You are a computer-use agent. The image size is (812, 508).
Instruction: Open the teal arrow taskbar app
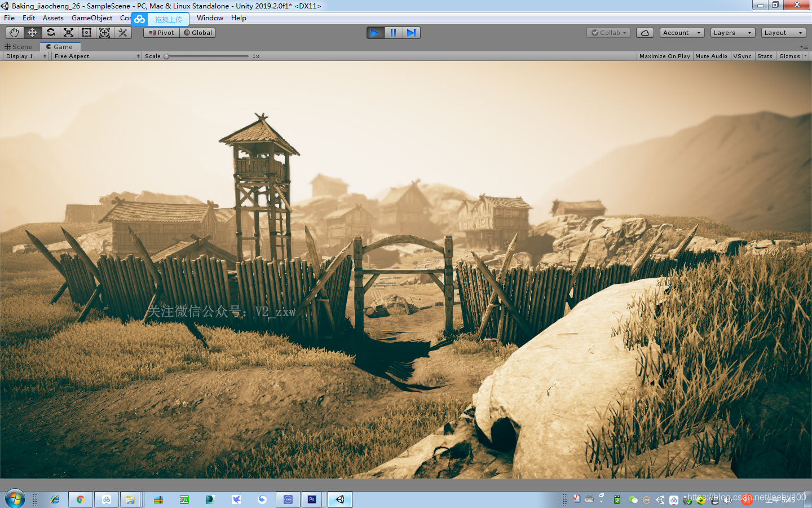click(210, 500)
